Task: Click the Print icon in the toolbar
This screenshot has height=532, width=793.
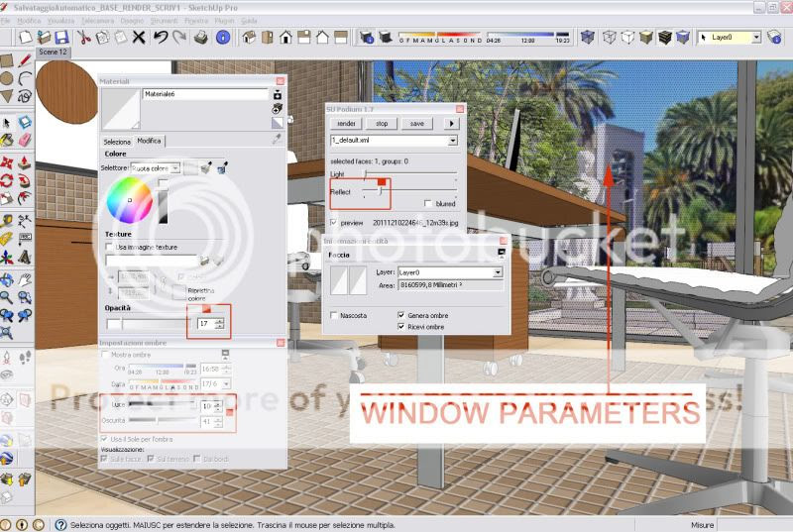Action: (x=201, y=37)
